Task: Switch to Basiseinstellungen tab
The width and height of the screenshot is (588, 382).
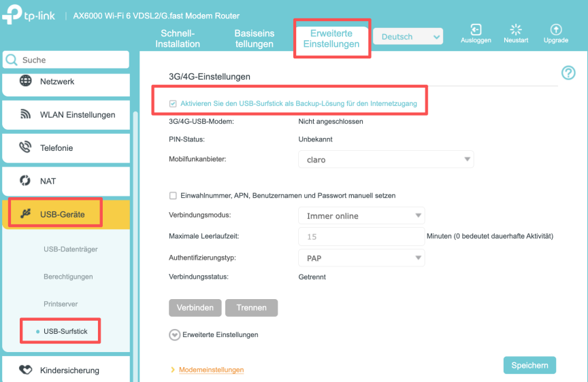Action: (x=255, y=39)
